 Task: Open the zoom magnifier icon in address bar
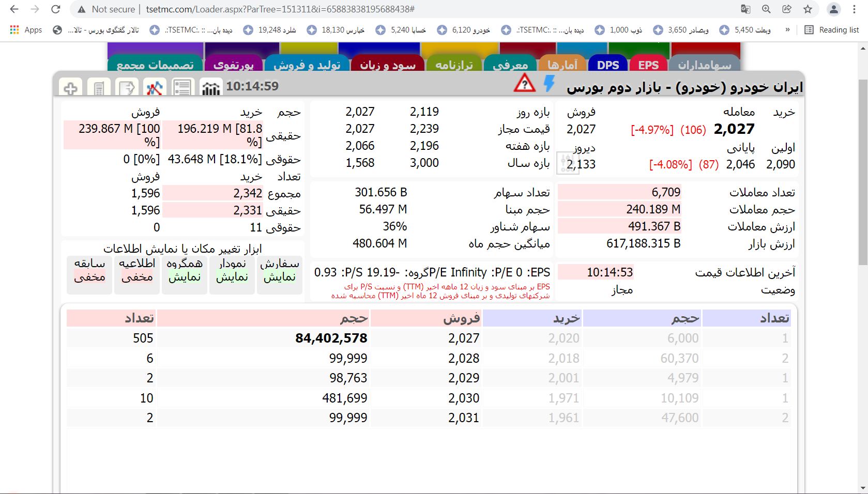coord(766,9)
